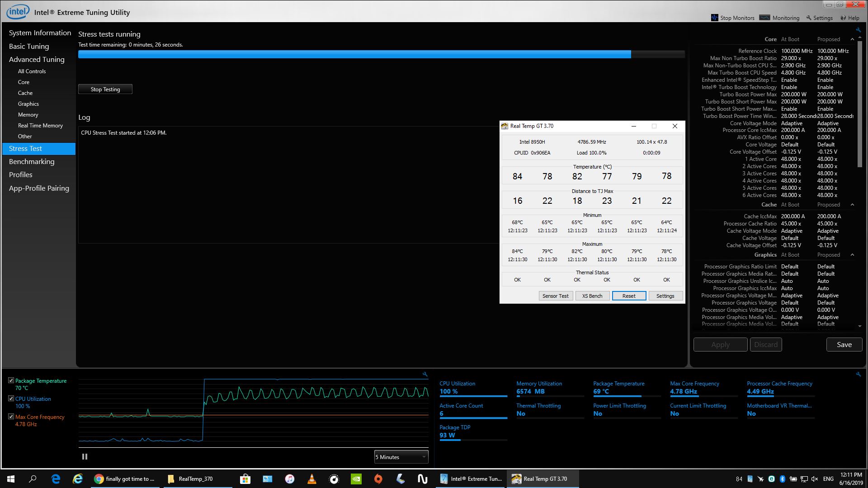Click the battery power tray icon

(793, 479)
